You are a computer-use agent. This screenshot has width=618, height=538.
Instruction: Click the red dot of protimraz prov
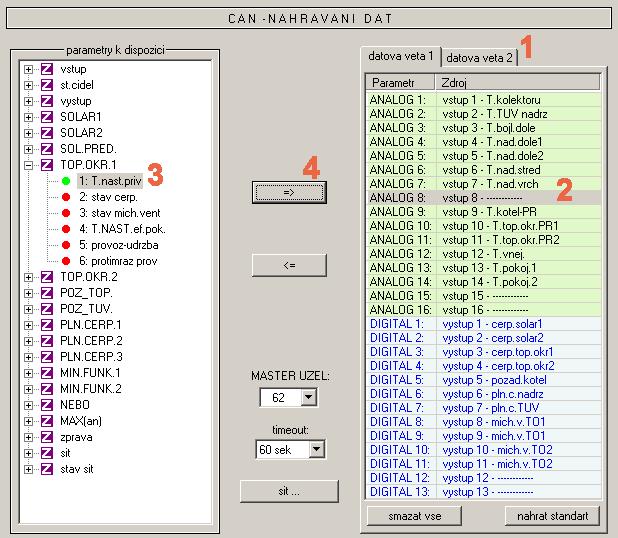[66, 261]
